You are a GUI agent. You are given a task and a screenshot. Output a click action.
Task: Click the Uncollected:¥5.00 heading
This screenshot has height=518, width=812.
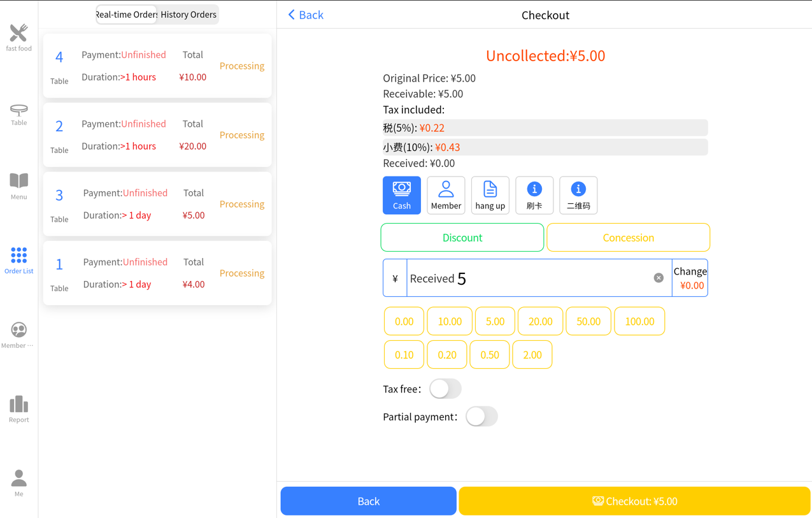coord(545,55)
